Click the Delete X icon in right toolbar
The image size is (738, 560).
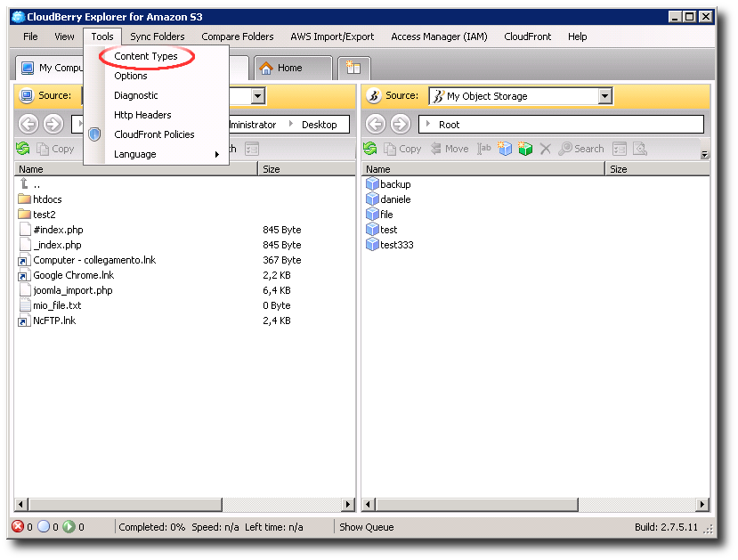[x=546, y=149]
